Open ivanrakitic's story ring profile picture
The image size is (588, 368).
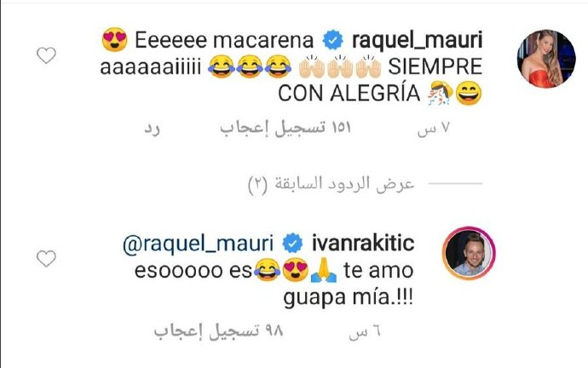coord(469,253)
